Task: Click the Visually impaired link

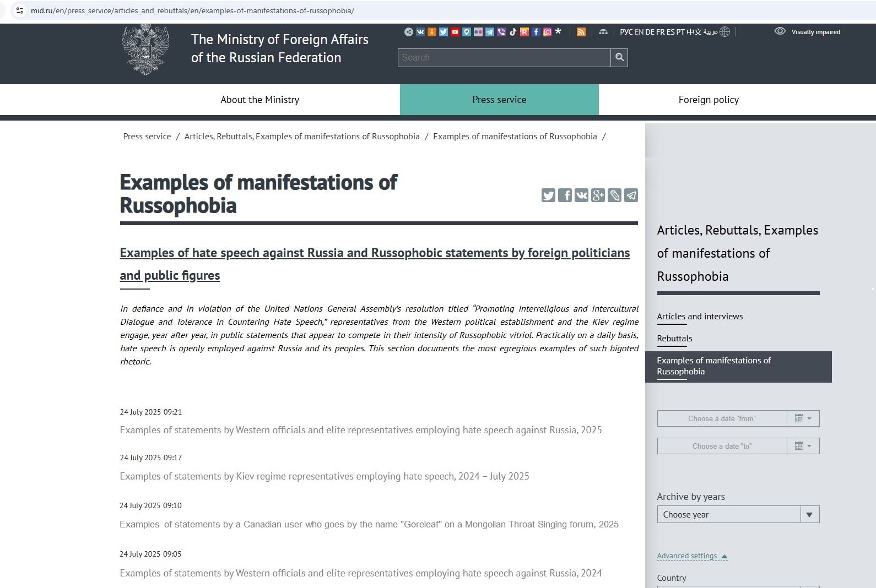Action: (816, 32)
